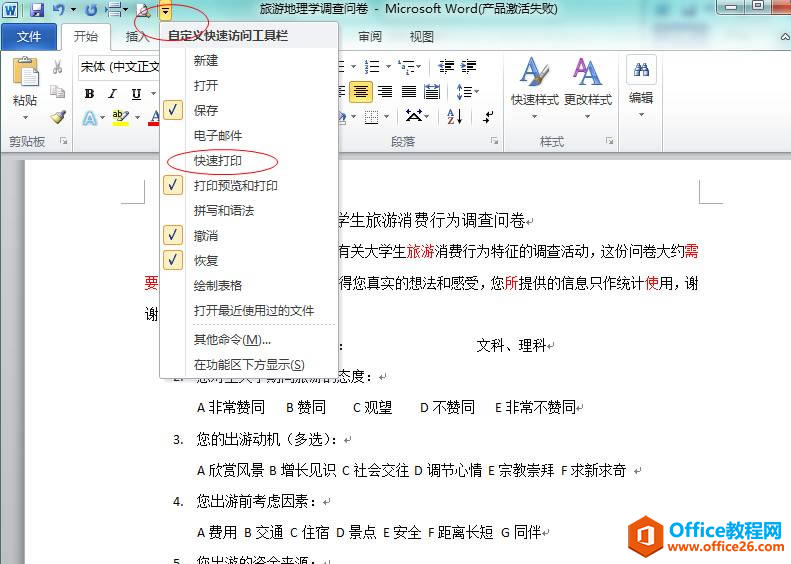Screen dimensions: 791x564
Task: Expand the 更改样式 dropdown
Action: point(588,117)
